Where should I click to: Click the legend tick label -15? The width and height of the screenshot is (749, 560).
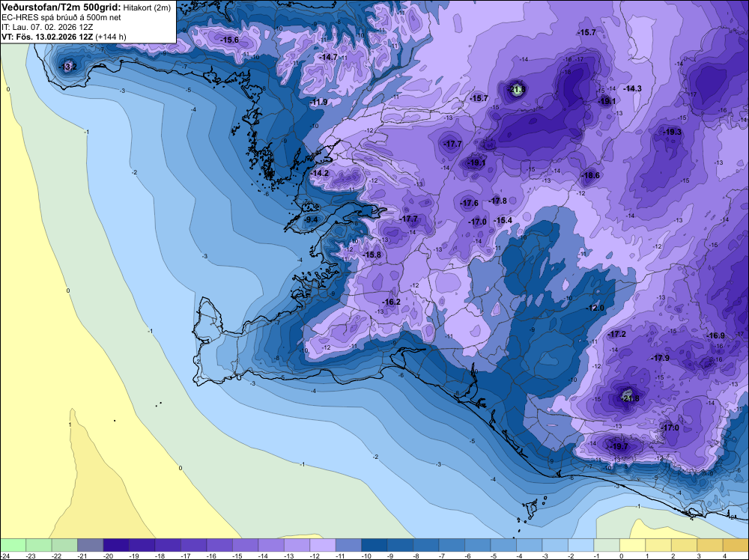[x=237, y=556]
